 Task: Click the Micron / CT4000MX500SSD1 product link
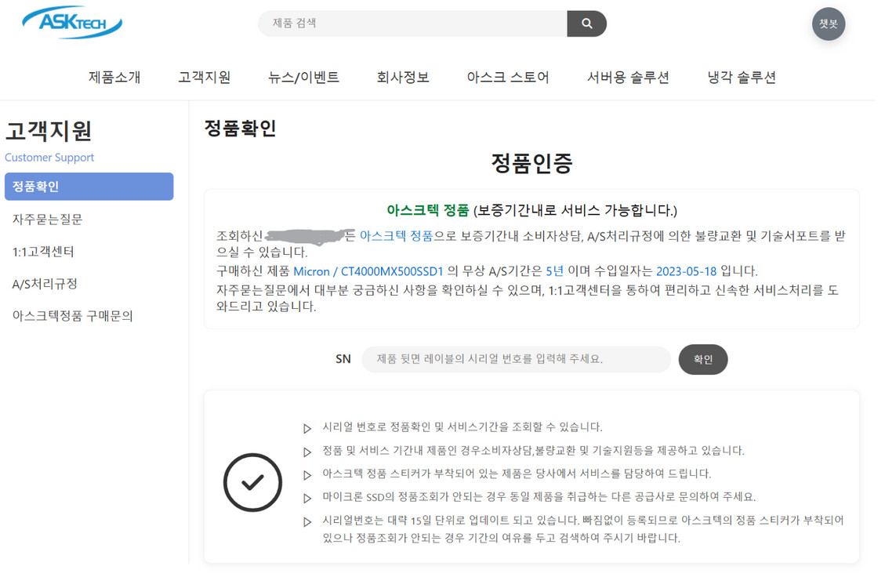click(x=368, y=271)
